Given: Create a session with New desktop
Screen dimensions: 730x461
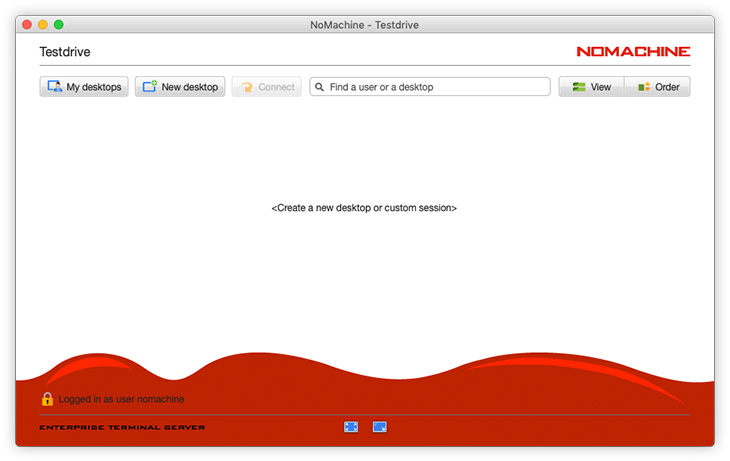Looking at the screenshot, I should click(180, 87).
